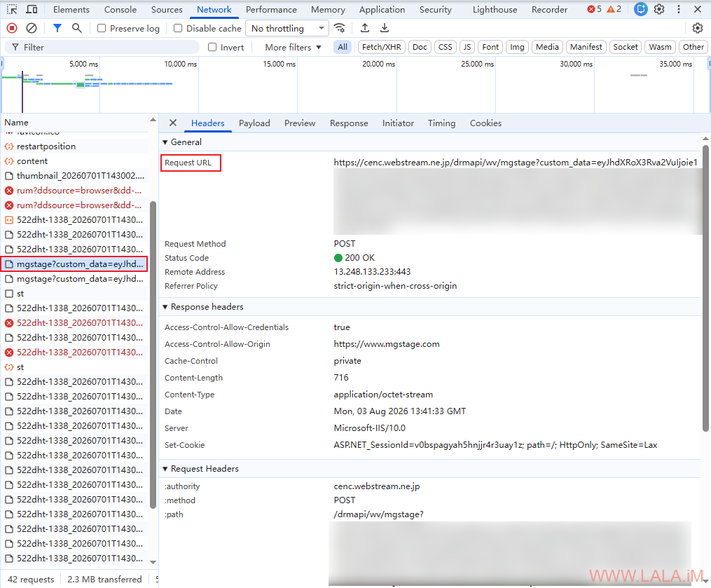The height and width of the screenshot is (588, 711).
Task: Open the More filters dropdown
Action: (293, 47)
